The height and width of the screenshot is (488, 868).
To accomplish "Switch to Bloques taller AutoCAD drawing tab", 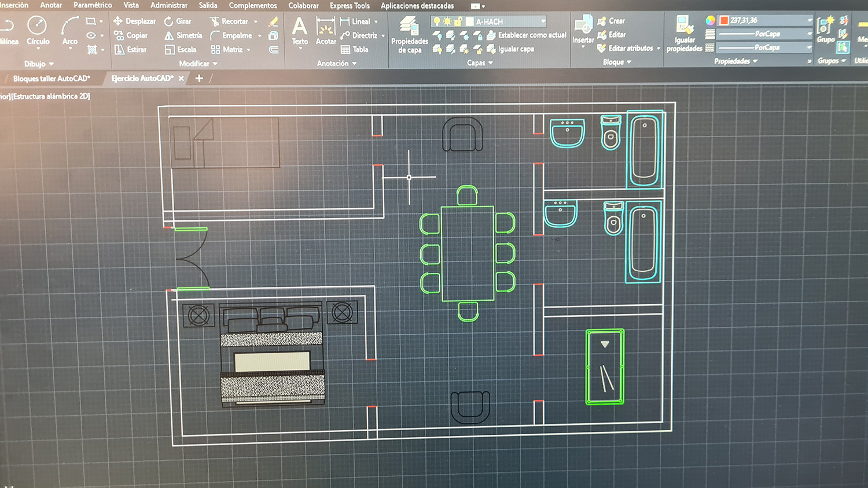I will point(52,78).
